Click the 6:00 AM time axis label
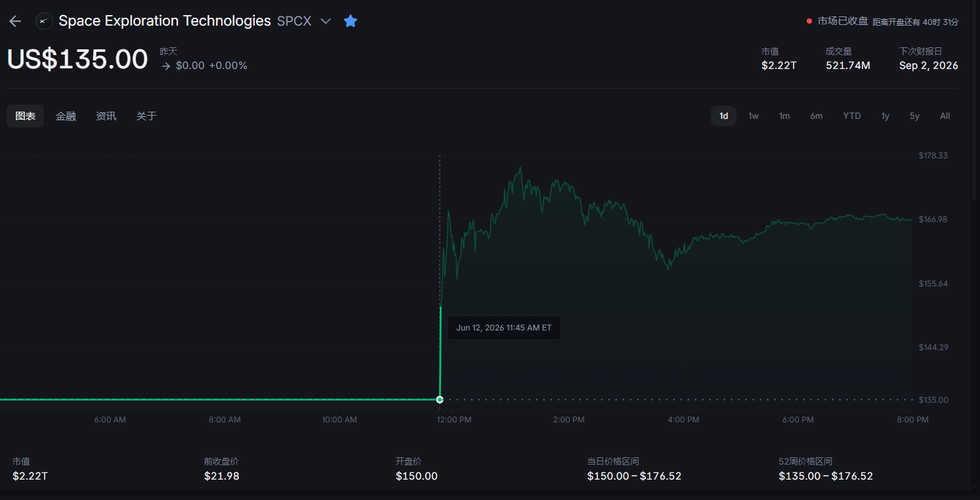Image resolution: width=980 pixels, height=500 pixels. point(110,420)
